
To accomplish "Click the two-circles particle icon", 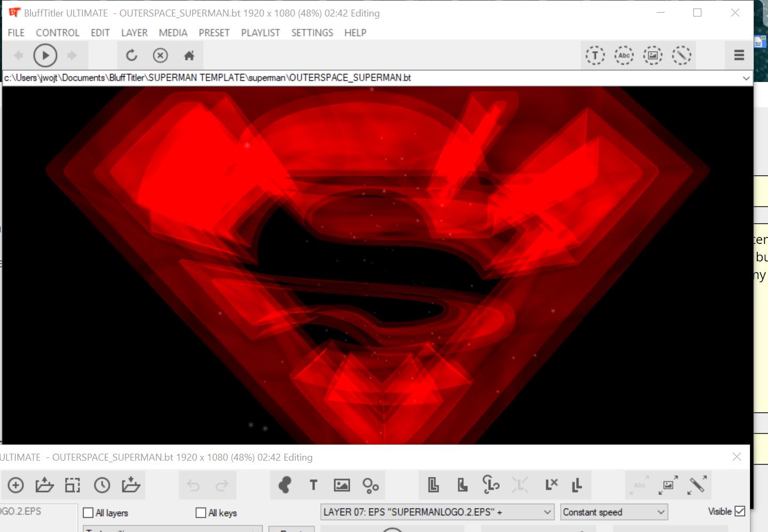I will click(x=370, y=485).
